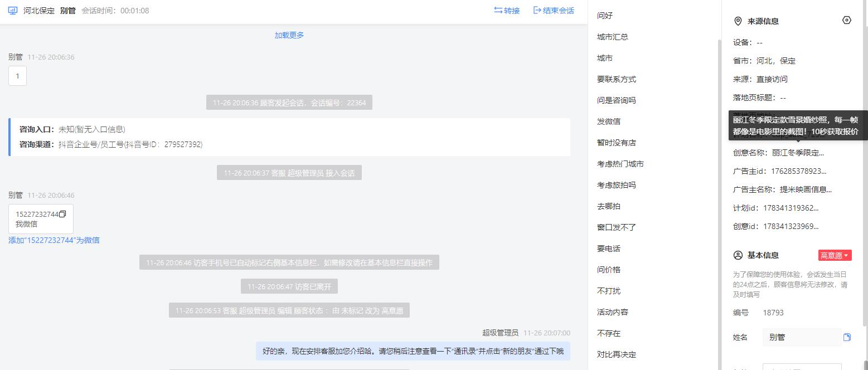This screenshot has height=370, width=868.
Task: Choose quick reply 暂时没有店
Action: pos(617,143)
